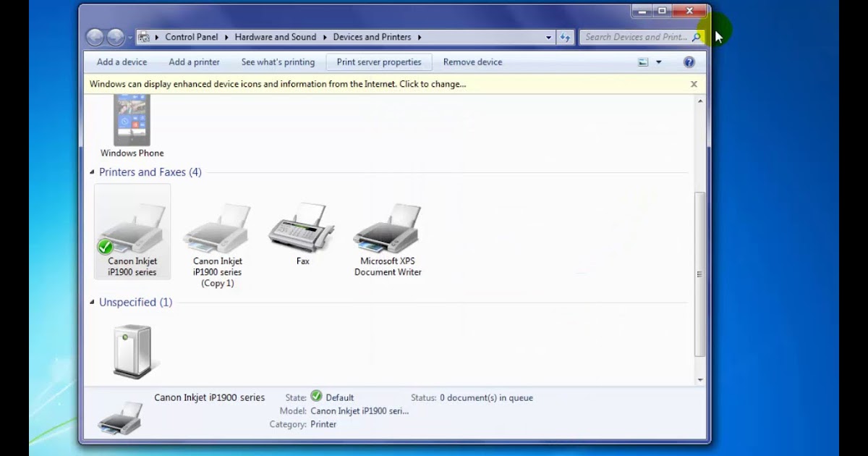Viewport: 868px width, 456px height.
Task: Open the address bar history dropdown
Action: (x=549, y=37)
